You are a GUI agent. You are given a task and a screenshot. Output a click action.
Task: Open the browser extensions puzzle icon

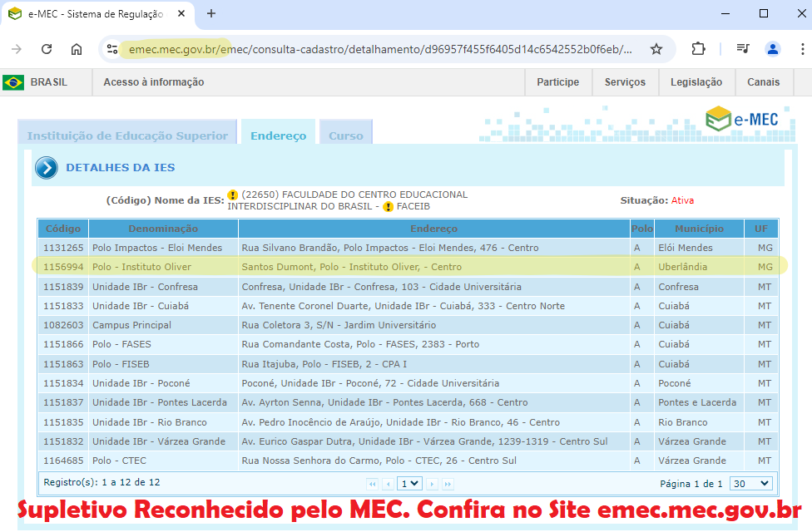click(698, 49)
